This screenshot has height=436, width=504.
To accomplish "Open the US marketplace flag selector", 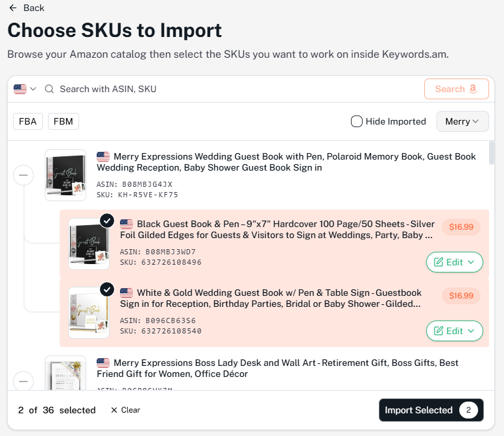I will click(x=25, y=89).
